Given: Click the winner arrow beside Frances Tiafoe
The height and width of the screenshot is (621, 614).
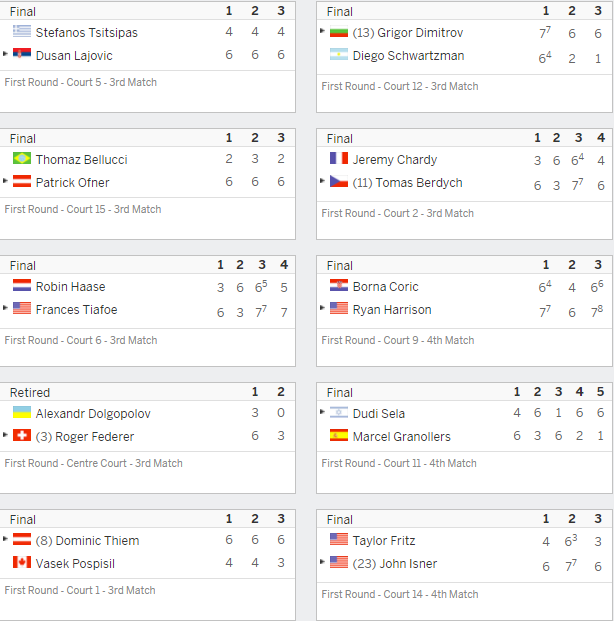Looking at the screenshot, I should [x=5, y=308].
